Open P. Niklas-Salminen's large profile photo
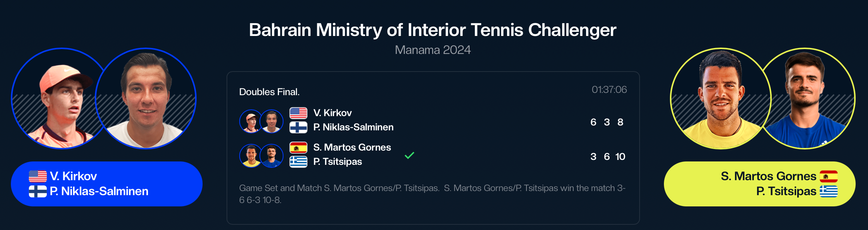Image resolution: width=868 pixels, height=230 pixels. click(x=146, y=98)
